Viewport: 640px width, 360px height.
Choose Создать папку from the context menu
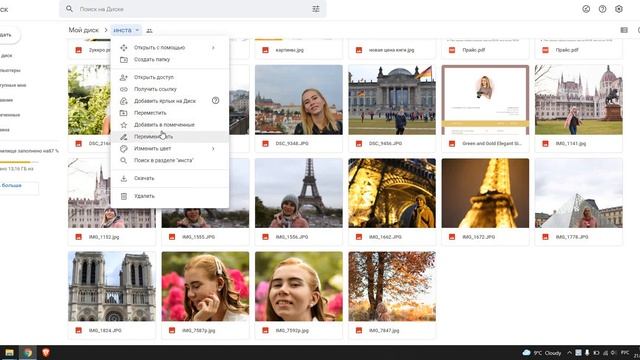[x=169, y=60]
